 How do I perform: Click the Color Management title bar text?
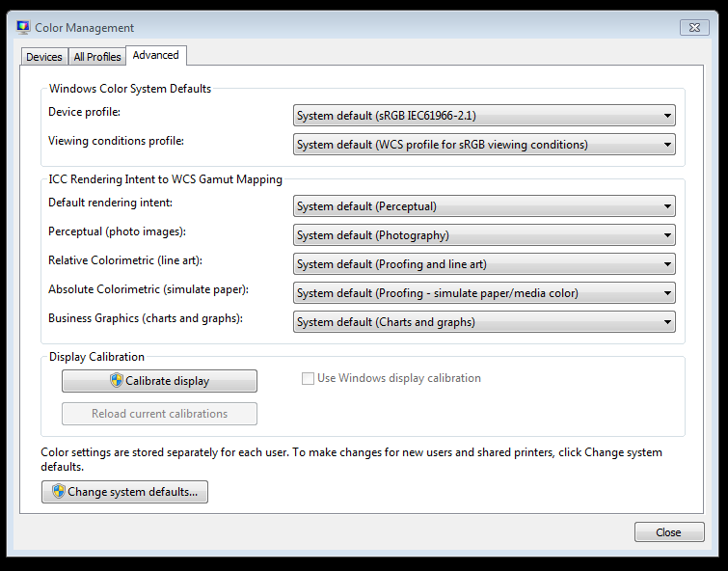pos(85,28)
